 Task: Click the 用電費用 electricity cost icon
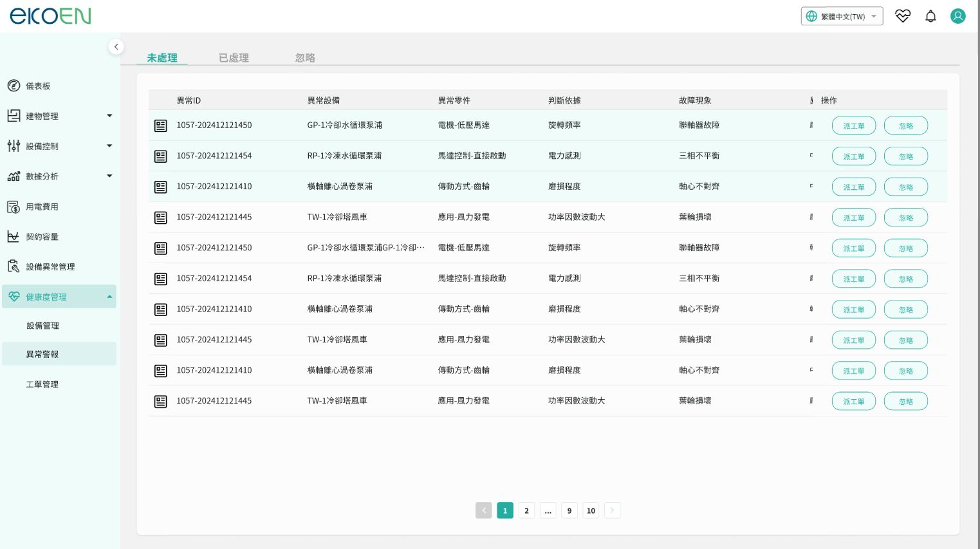click(x=14, y=207)
